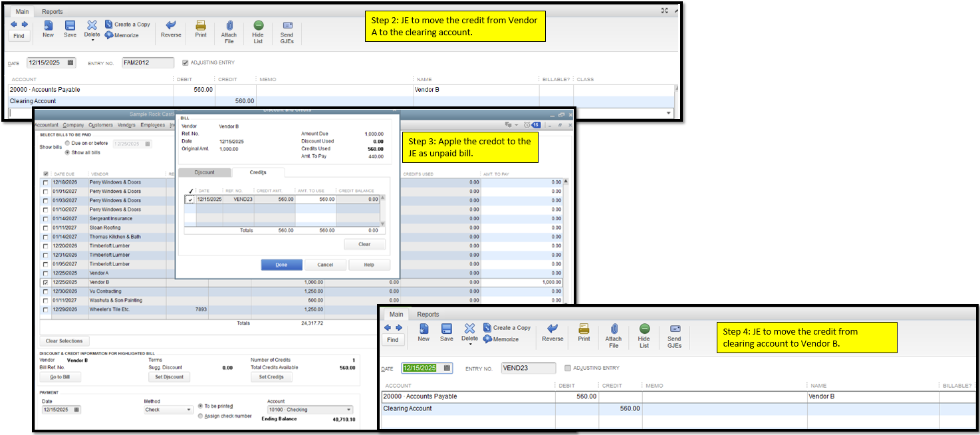Click Save icon in VEND23 journal window
980x435 pixels.
447,329
